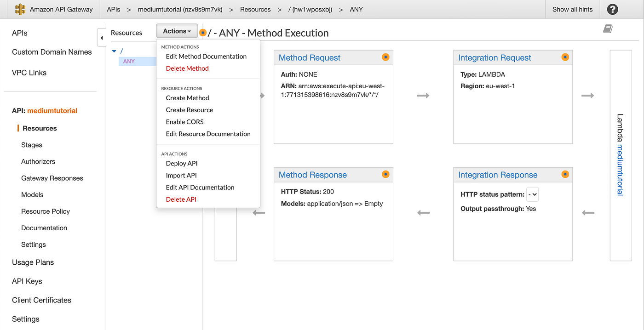
Task: Click ANY in the breadcrumb
Action: tap(356, 9)
